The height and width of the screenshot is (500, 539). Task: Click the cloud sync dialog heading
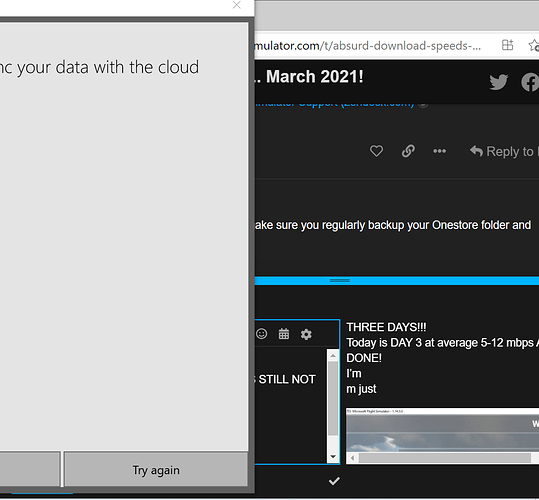pyautogui.click(x=99, y=67)
